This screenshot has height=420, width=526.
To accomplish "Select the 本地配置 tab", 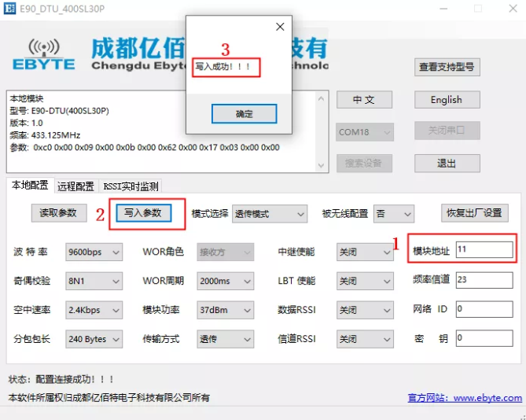I will point(30,185).
